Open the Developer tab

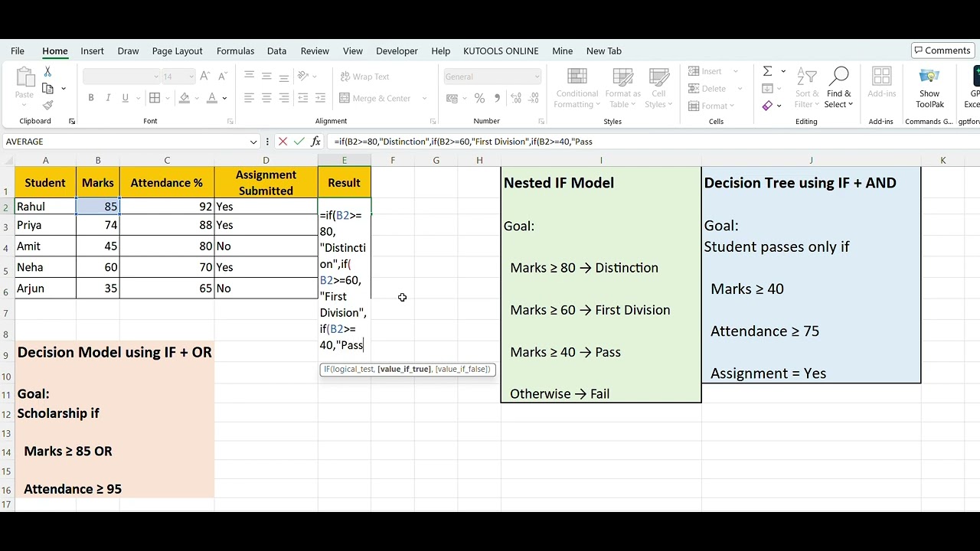(x=397, y=51)
